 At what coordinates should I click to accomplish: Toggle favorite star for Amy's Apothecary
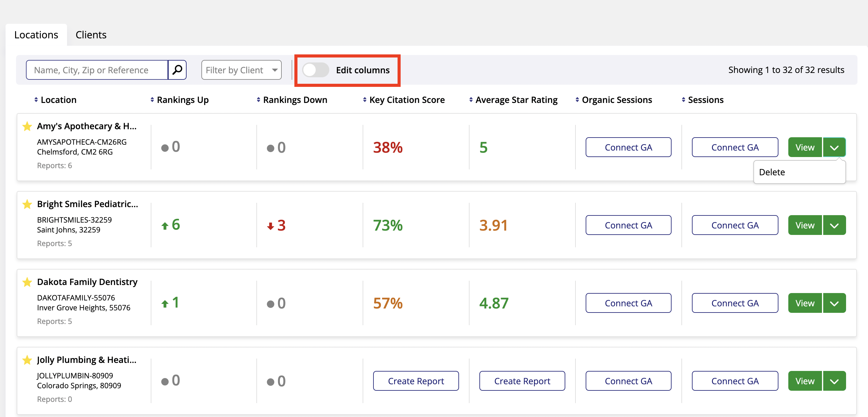(x=27, y=126)
